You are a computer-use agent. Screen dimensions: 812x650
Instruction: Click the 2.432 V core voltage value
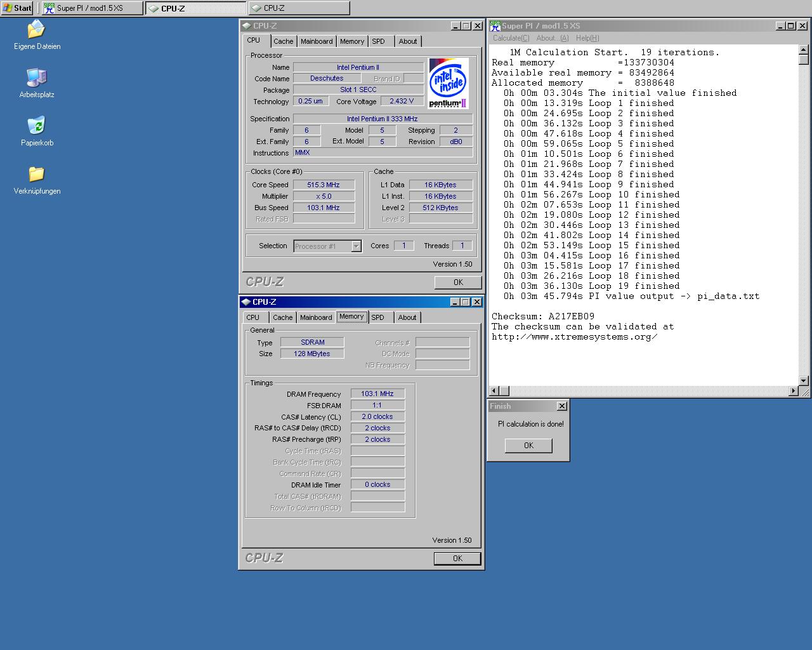402,102
